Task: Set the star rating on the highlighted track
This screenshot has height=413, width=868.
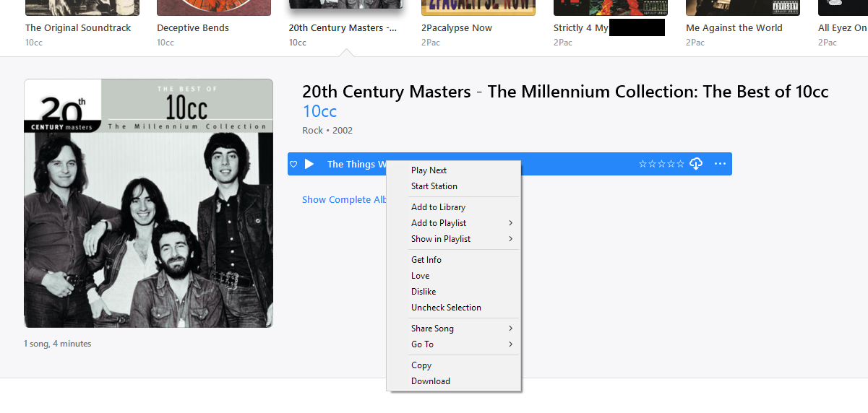Action: click(x=661, y=164)
